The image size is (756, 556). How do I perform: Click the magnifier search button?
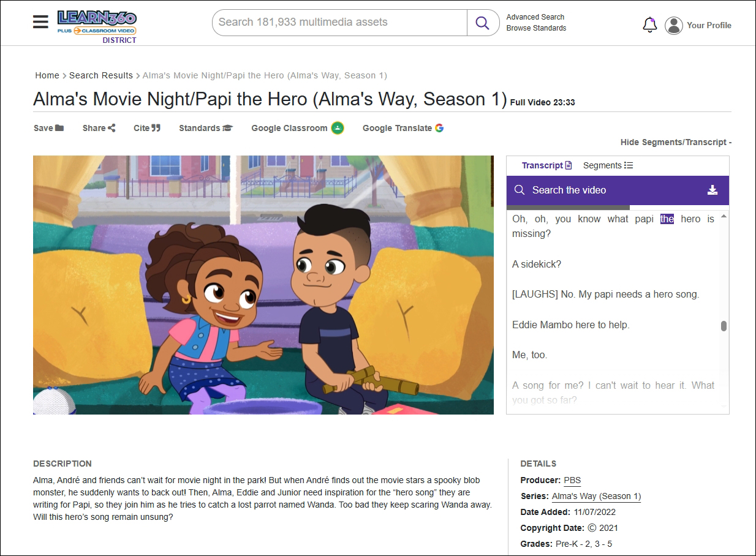pos(483,23)
